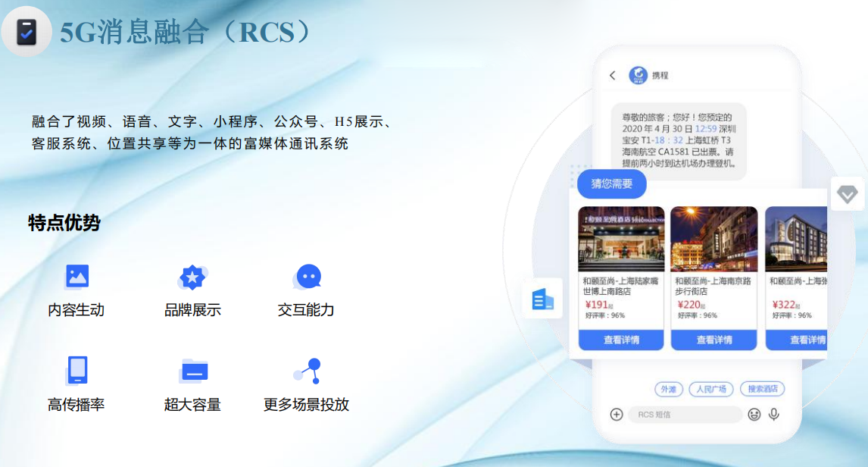The height and width of the screenshot is (467, 868).
Task: Click the share nodes icon above 更多场景投放
Action: point(308,371)
